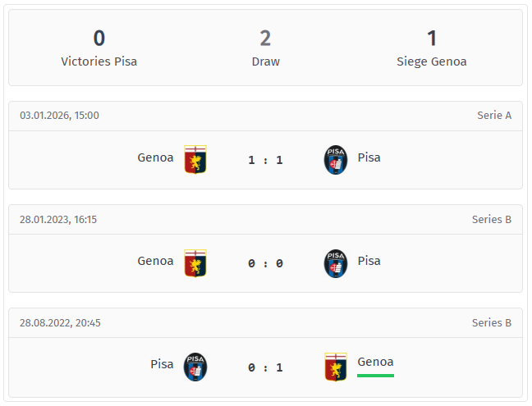Viewport: 532px width, 406px height.
Task: Open underlined Genoa winner link
Action: (x=375, y=362)
